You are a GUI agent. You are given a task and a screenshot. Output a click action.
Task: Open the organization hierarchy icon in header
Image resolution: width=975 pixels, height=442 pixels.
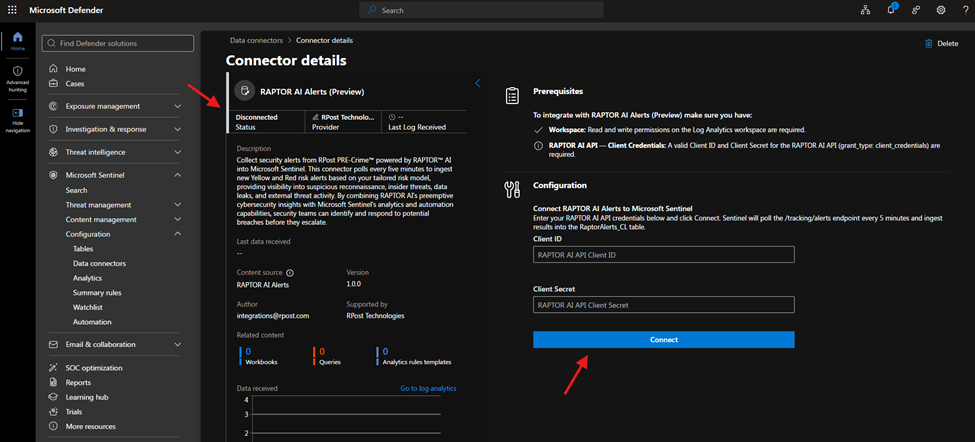[865, 10]
